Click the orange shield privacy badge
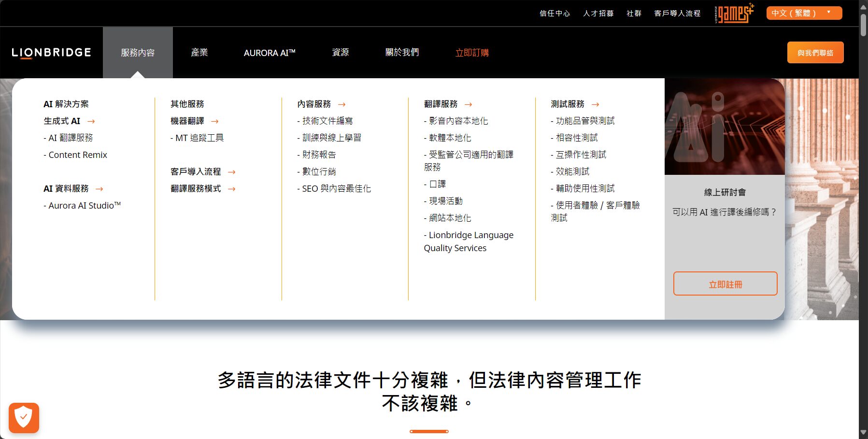The height and width of the screenshot is (439, 868). point(24,417)
